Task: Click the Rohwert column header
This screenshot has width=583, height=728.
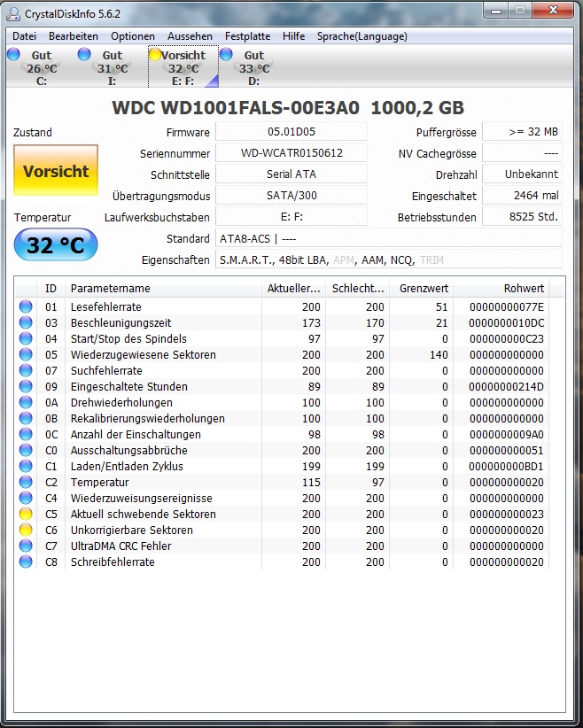Action: 501,289
